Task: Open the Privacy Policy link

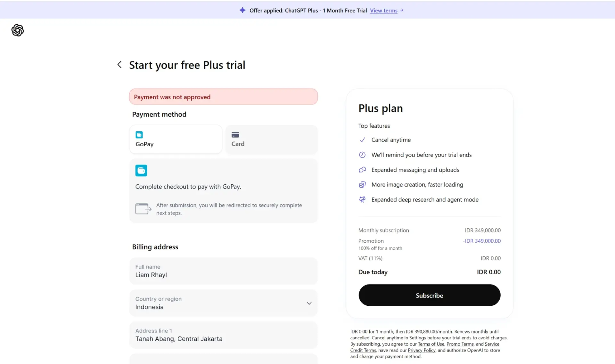Action: (x=422, y=350)
